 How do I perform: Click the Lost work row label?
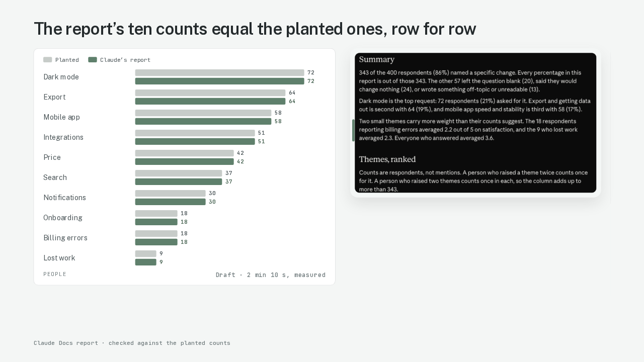click(x=59, y=258)
